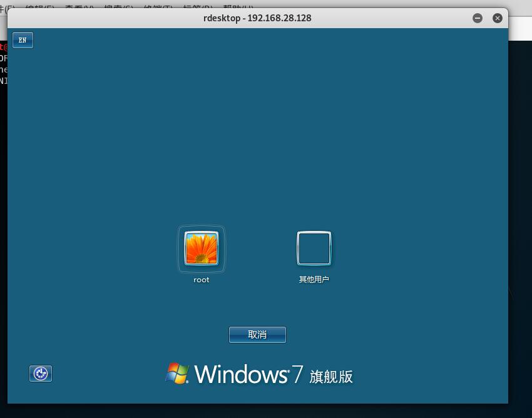The height and width of the screenshot is (418, 532).
Task: Choose the blank 其他用户 account tile
Action: pyautogui.click(x=314, y=248)
